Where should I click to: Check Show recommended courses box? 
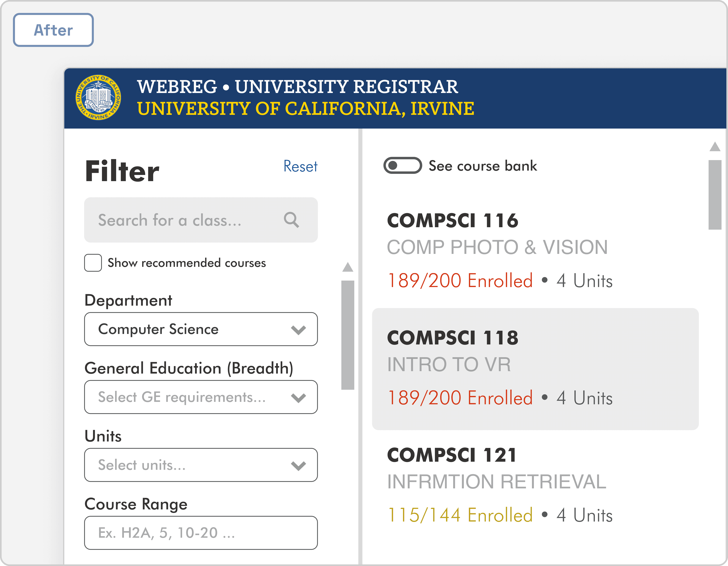(x=93, y=263)
